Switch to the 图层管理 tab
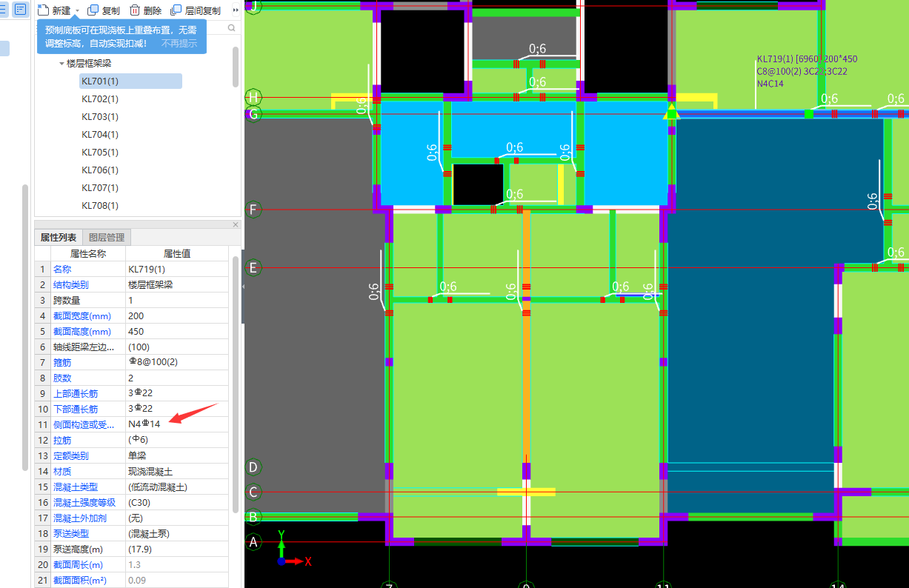 107,237
